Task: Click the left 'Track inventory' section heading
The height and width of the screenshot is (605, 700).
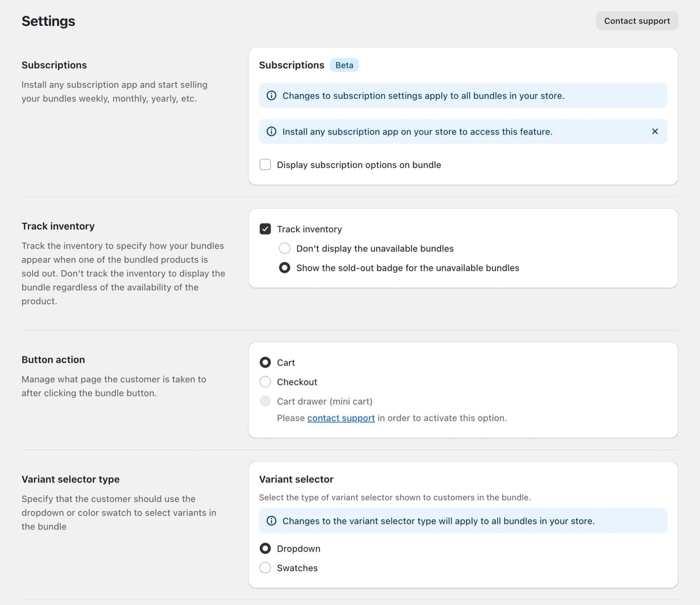Action: click(58, 226)
